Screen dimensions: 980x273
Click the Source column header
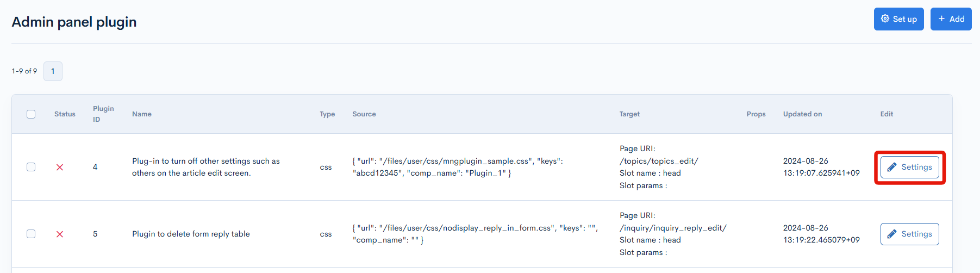click(364, 114)
